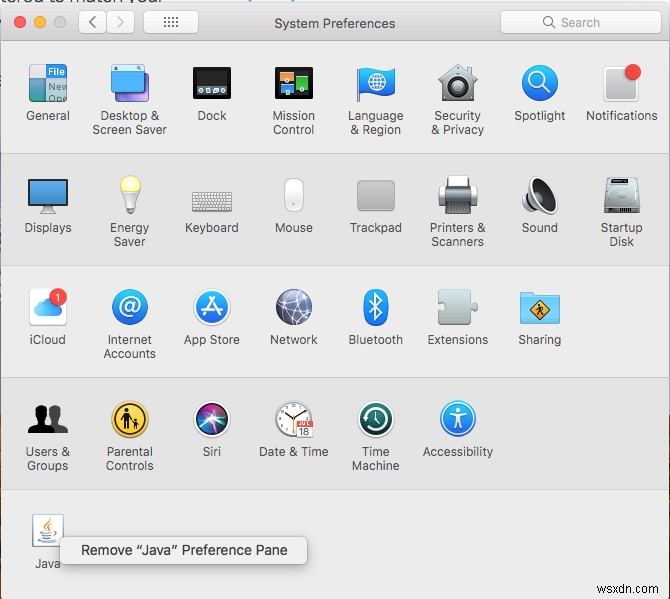Focus the Search field
Screen dimensions: 670x599
click(581, 22)
